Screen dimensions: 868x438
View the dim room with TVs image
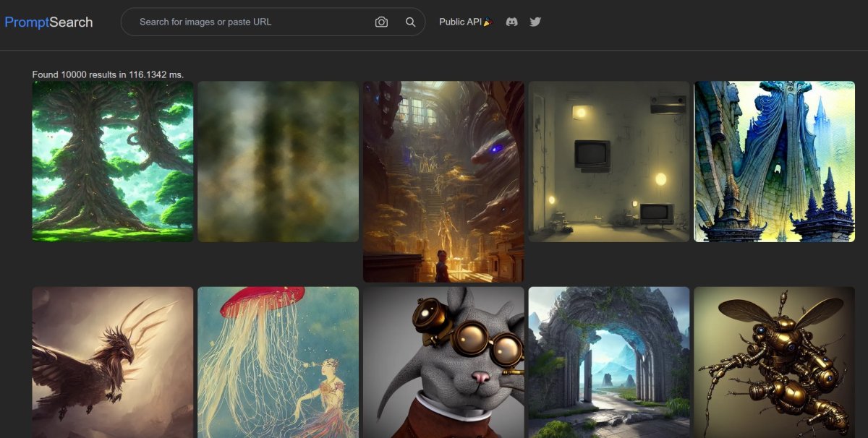609,161
